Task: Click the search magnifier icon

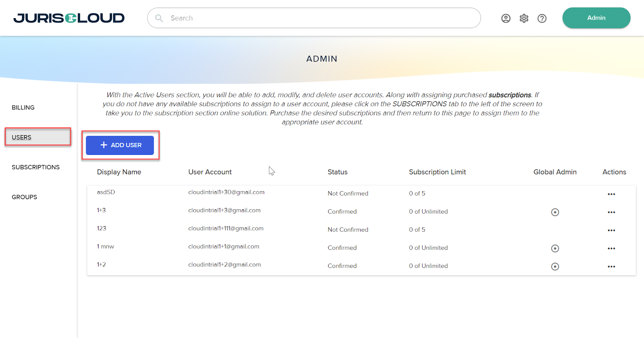Action: [159, 18]
